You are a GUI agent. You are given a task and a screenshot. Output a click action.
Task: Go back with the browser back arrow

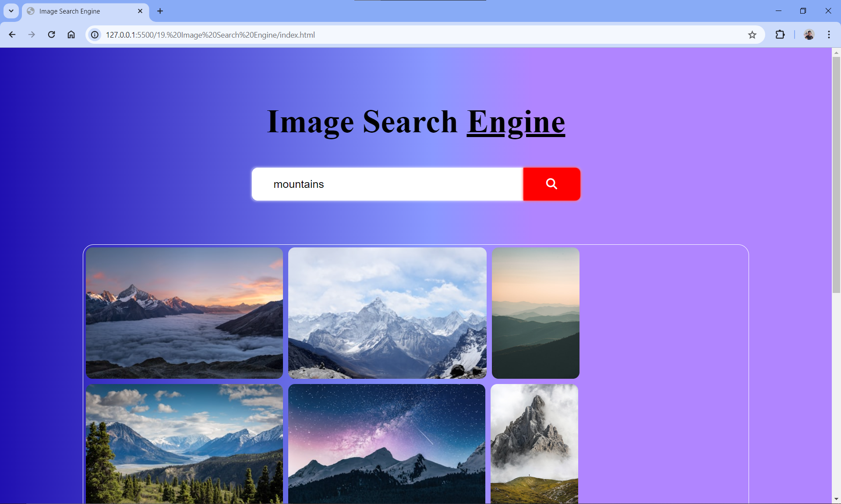pyautogui.click(x=12, y=35)
